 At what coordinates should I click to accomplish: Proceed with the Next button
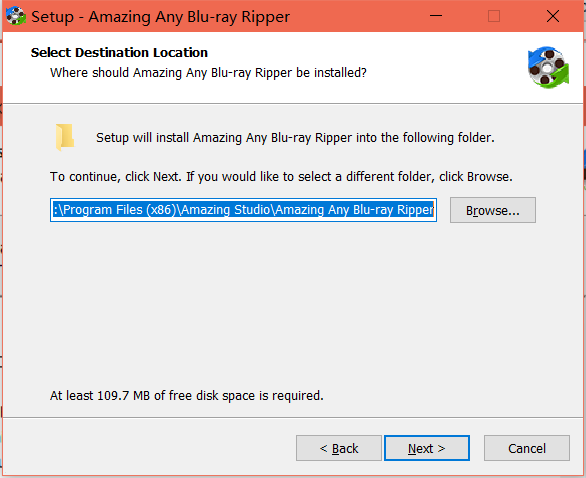click(427, 448)
